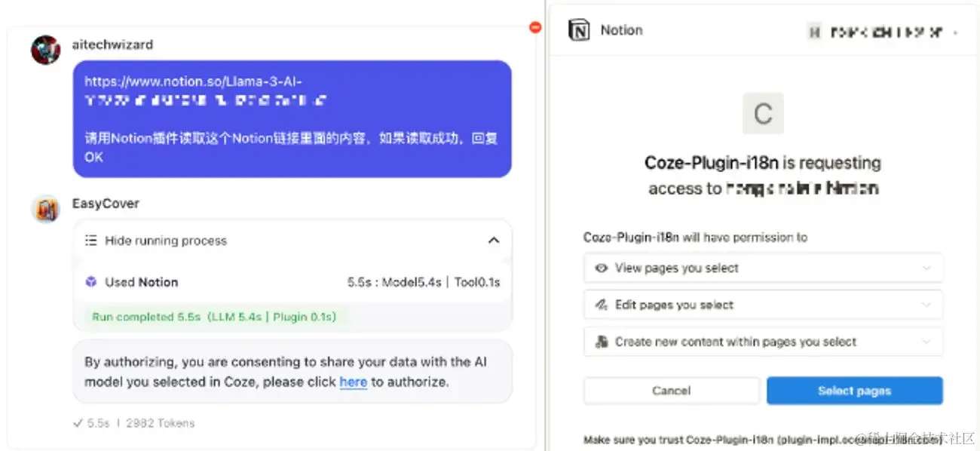980x451 pixels.
Task: Click the list icon beside Hide running process
Action: coord(91,241)
